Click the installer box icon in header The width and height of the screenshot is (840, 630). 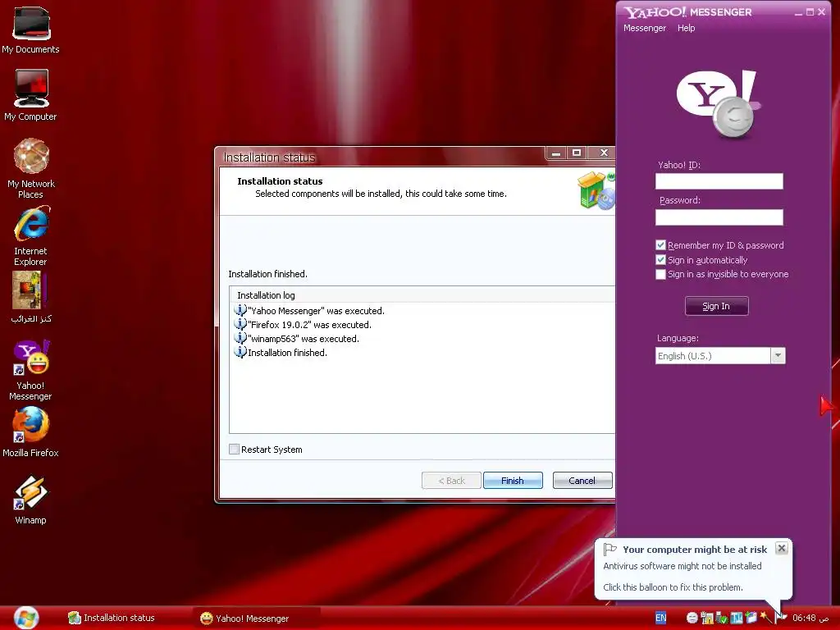(x=596, y=190)
